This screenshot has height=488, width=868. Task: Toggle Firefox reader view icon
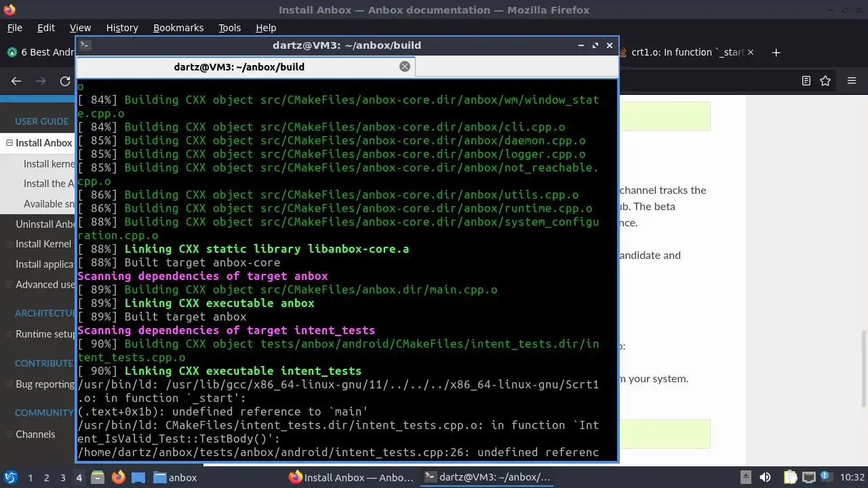pyautogui.click(x=806, y=81)
